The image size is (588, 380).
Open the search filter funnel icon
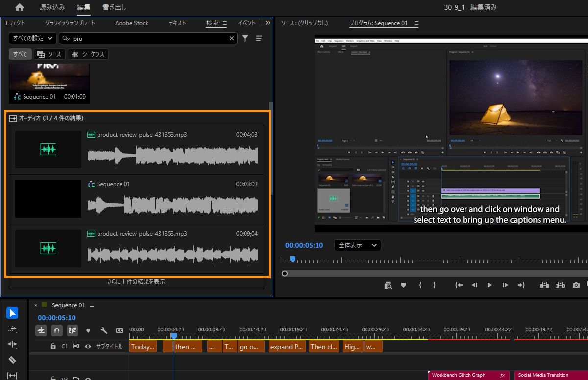pos(245,38)
